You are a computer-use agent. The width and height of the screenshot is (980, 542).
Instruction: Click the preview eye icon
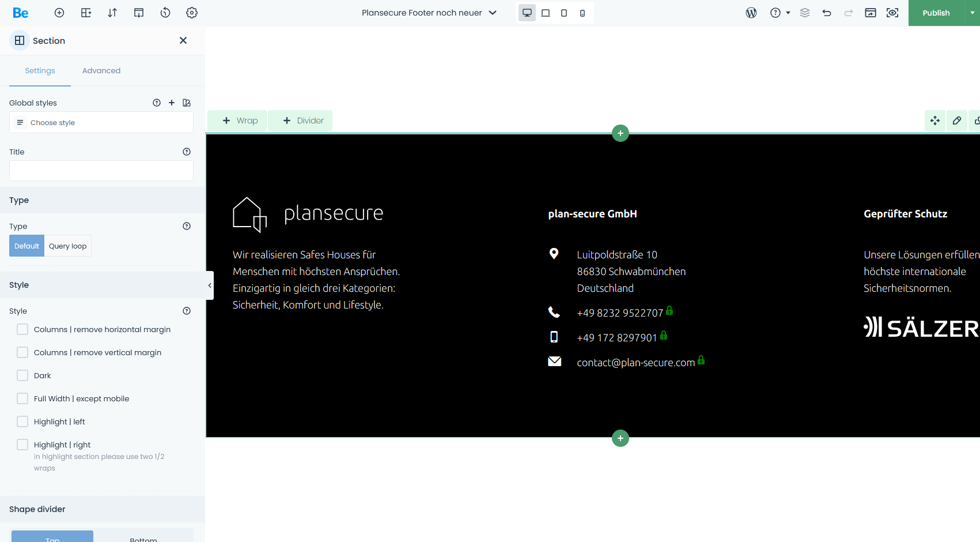click(892, 13)
